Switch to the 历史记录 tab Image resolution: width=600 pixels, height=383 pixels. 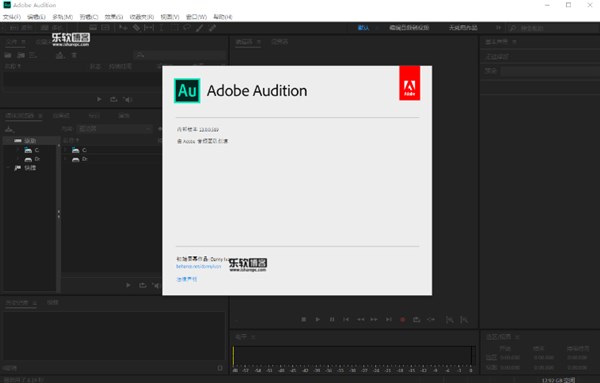(x=17, y=303)
